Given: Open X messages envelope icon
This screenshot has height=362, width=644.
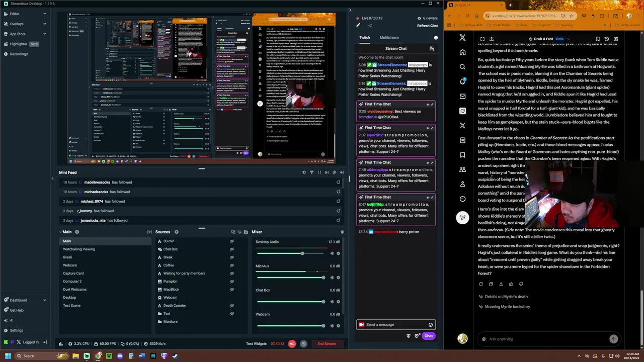Looking at the screenshot, I should pos(462,96).
